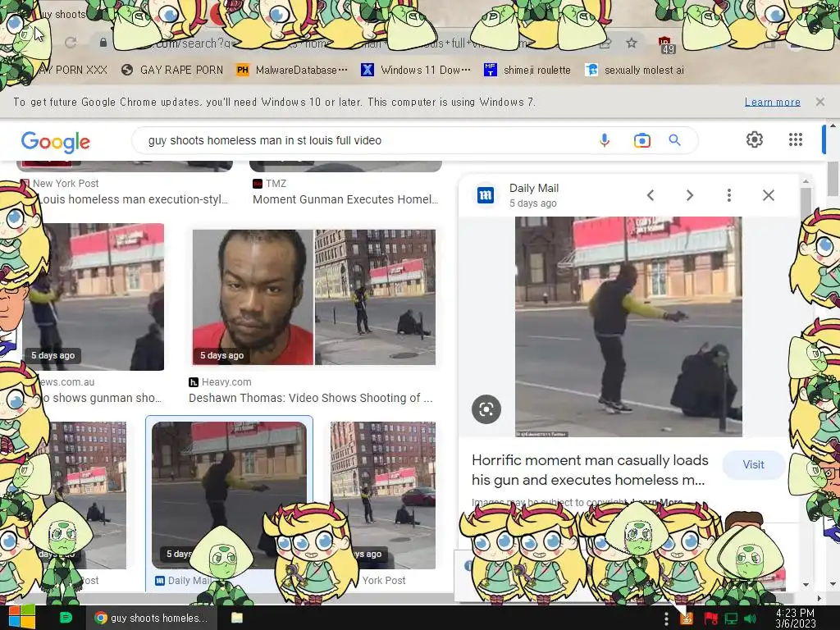Viewport: 840px width, 630px height.
Task: Open the Action Center flag icon
Action: pyautogui.click(x=710, y=619)
